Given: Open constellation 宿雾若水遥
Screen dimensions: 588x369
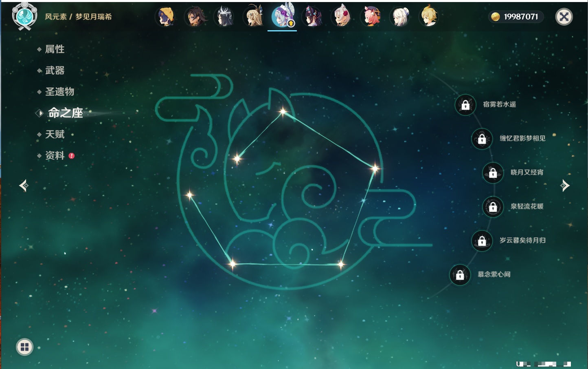Looking at the screenshot, I should (499, 104).
